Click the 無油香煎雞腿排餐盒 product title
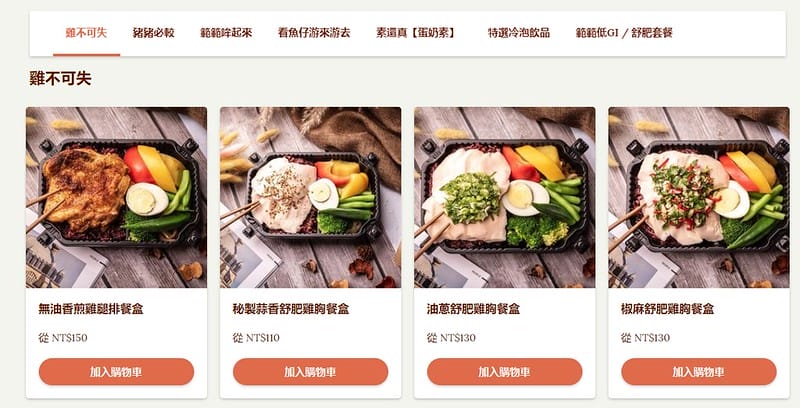Screen dimensions: 800x408 (91, 309)
